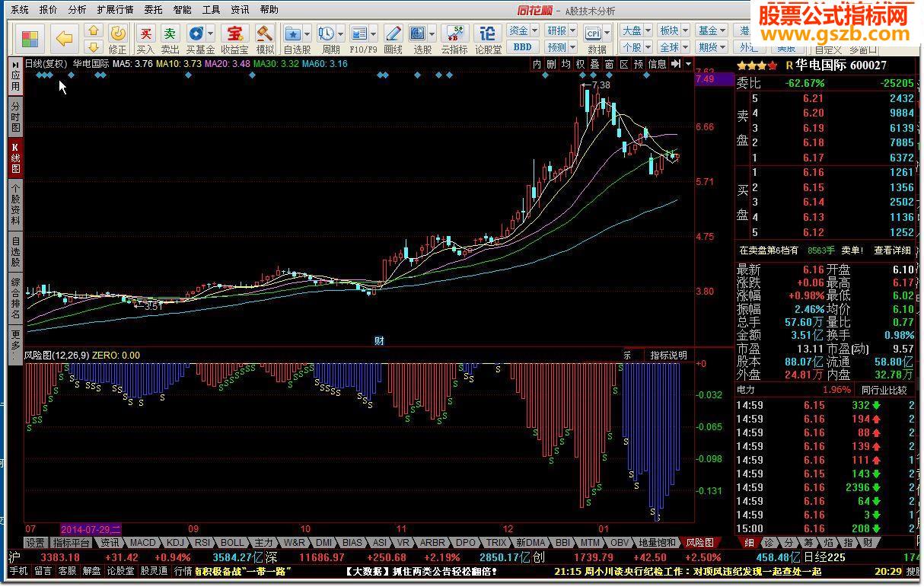Open the colorful home grid icon
Screen dimensions: 924x587
[x=30, y=39]
